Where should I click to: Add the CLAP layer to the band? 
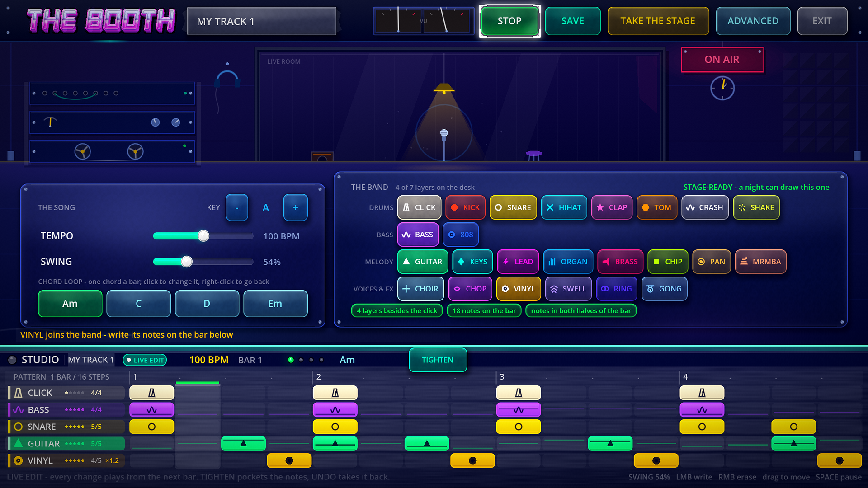(x=612, y=207)
